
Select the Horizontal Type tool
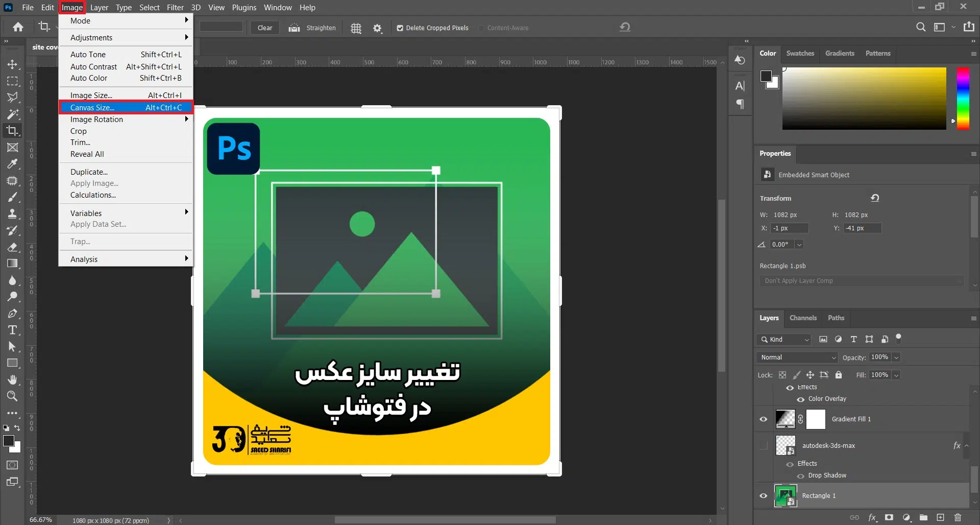tap(12, 330)
